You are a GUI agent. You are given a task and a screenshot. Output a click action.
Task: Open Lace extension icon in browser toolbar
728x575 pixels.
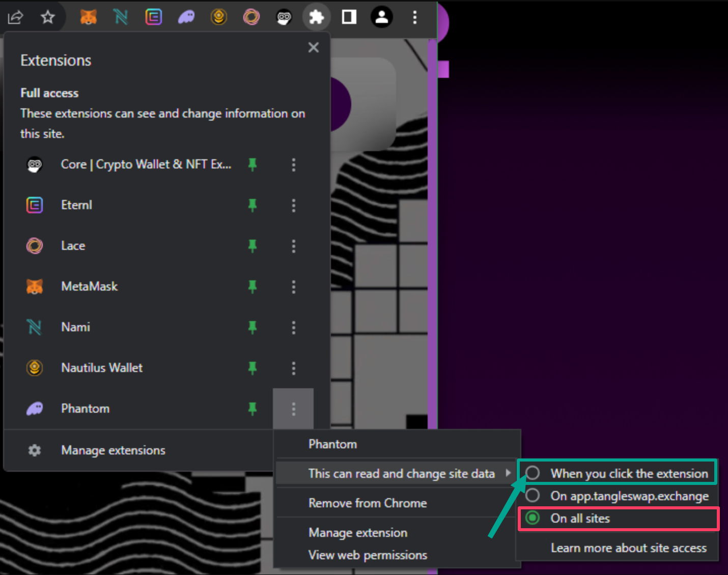tap(251, 17)
